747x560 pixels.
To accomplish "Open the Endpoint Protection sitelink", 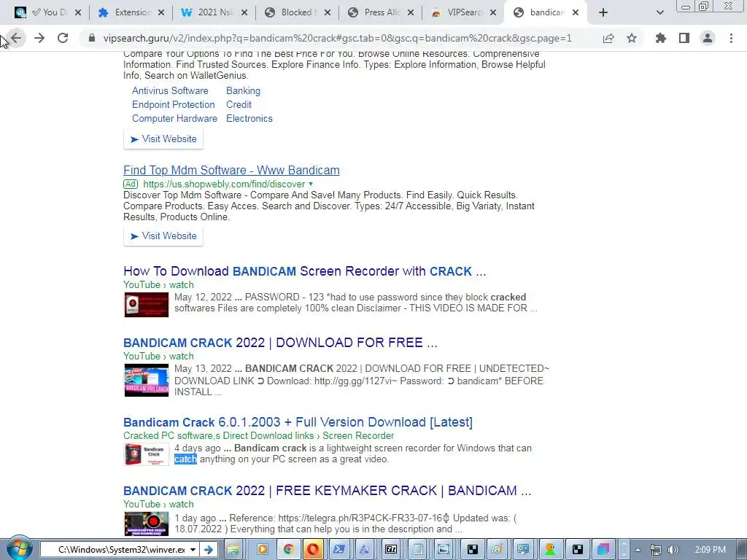I will (174, 104).
